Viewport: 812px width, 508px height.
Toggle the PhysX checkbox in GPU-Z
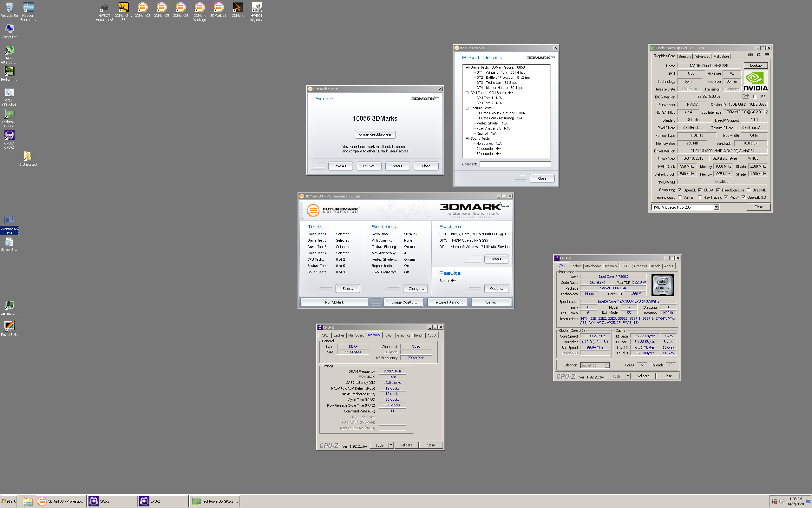tap(725, 197)
